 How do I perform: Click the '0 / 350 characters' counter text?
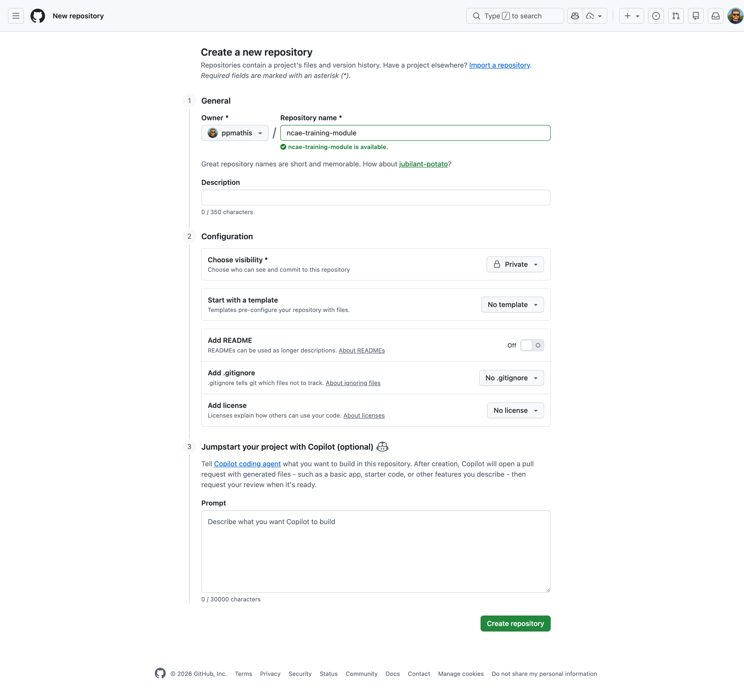227,212
